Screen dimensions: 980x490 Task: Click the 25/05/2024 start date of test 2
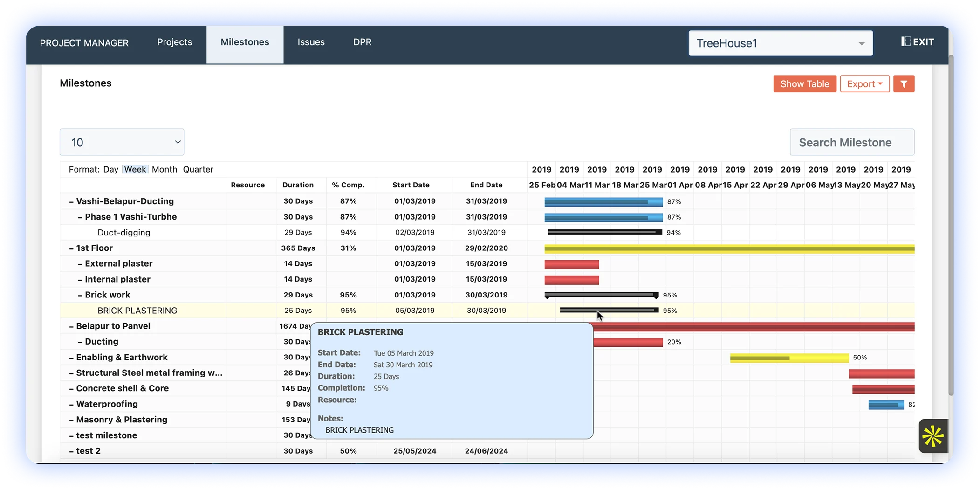pyautogui.click(x=415, y=451)
